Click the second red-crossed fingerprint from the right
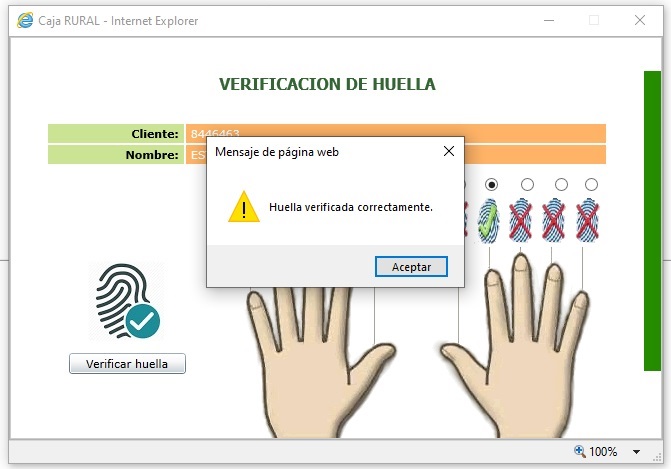The height and width of the screenshot is (469, 671). point(555,219)
